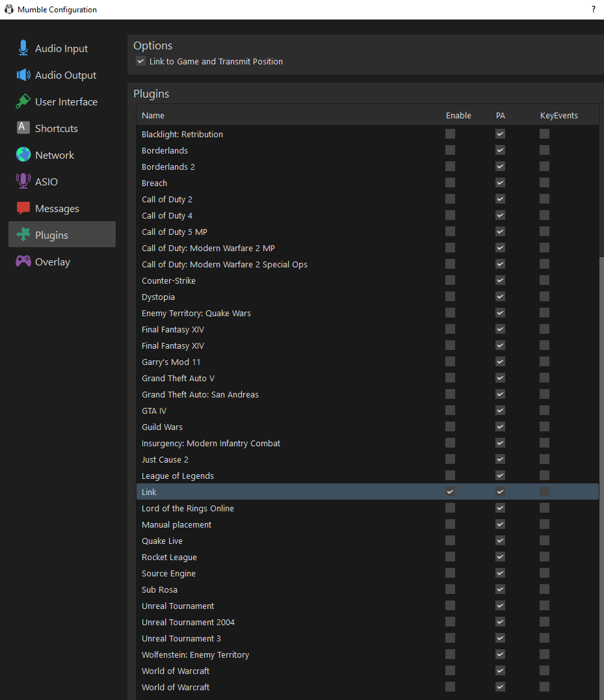Click the help question mark button
Screen dimensions: 604x700
coord(594,9)
